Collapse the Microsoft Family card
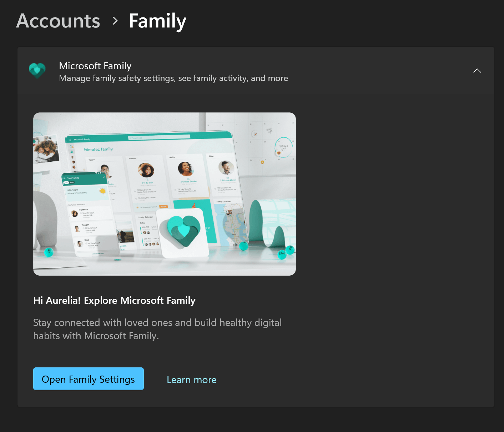The width and height of the screenshot is (504, 432). tap(477, 71)
